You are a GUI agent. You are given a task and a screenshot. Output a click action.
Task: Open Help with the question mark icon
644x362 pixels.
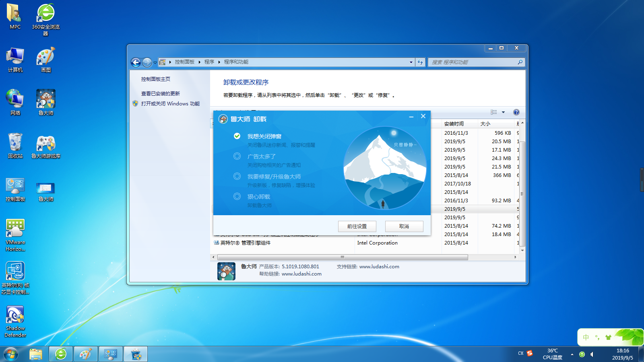(516, 112)
